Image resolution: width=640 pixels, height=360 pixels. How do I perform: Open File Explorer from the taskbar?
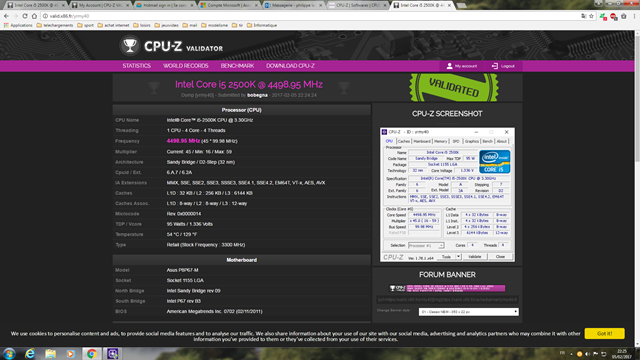[51, 353]
